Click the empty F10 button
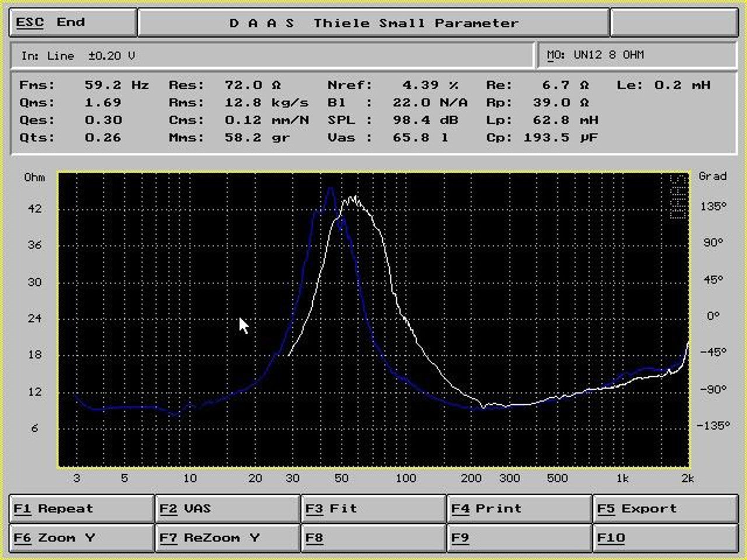The image size is (747, 560). pos(665,538)
